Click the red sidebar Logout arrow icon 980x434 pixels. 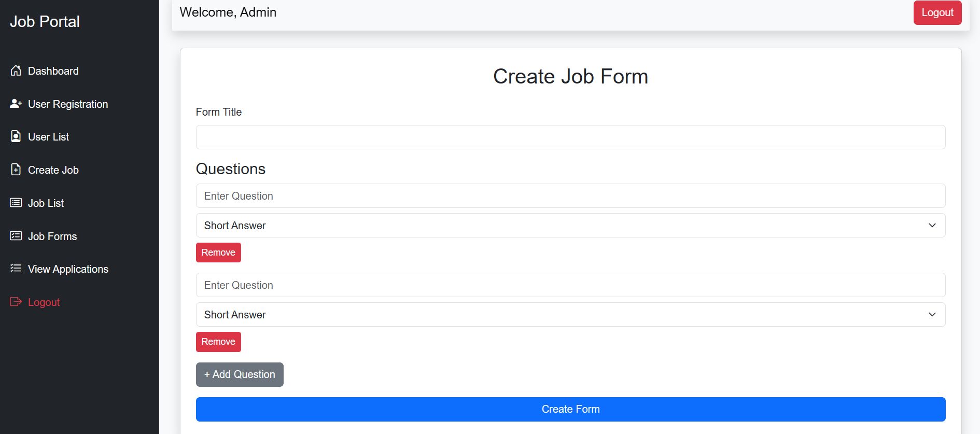(16, 302)
